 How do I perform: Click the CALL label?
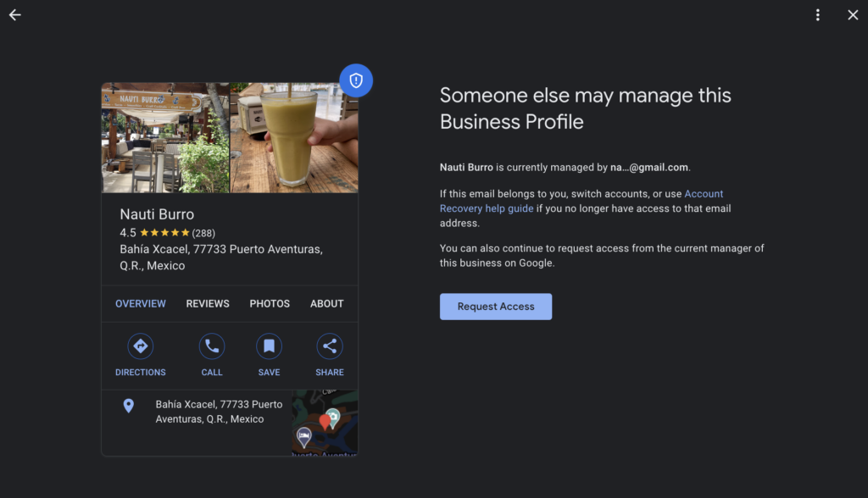coord(212,373)
